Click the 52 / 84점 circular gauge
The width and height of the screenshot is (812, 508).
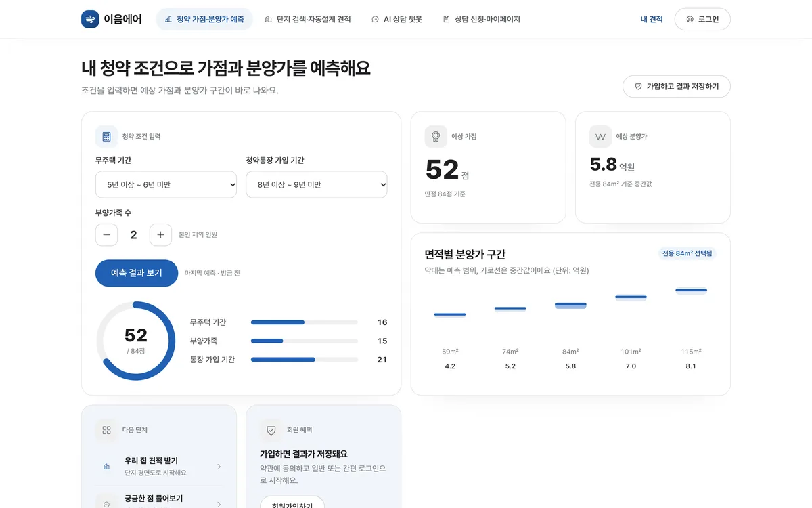tap(136, 341)
